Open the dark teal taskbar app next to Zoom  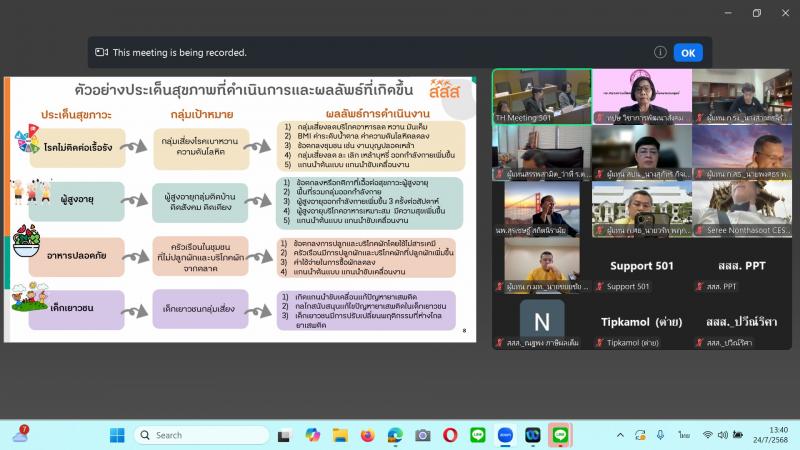point(533,435)
